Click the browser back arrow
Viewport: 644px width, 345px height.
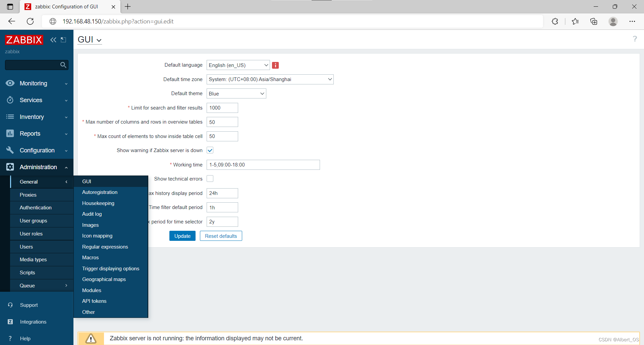point(12,21)
